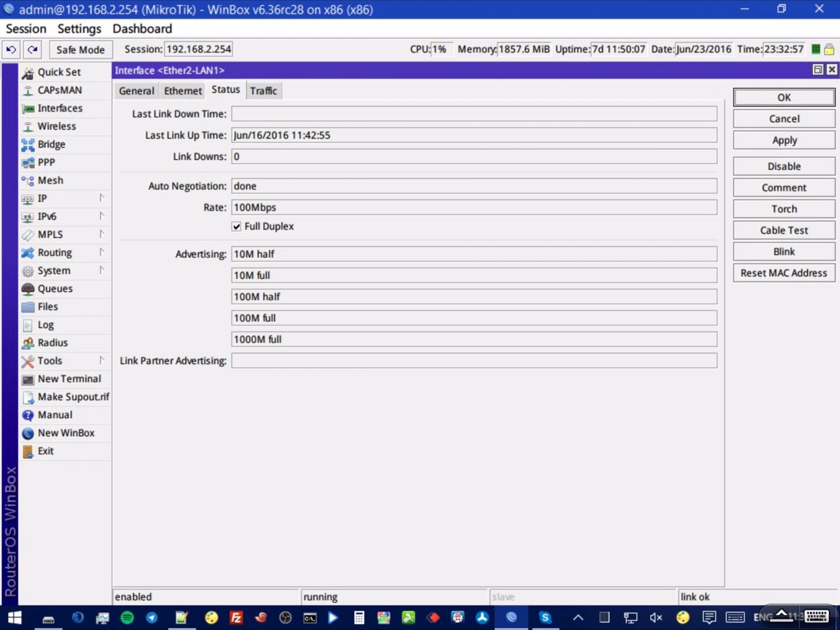This screenshot has width=840, height=630.
Task: Toggle the Full Duplex checkbox
Action: [x=236, y=226]
